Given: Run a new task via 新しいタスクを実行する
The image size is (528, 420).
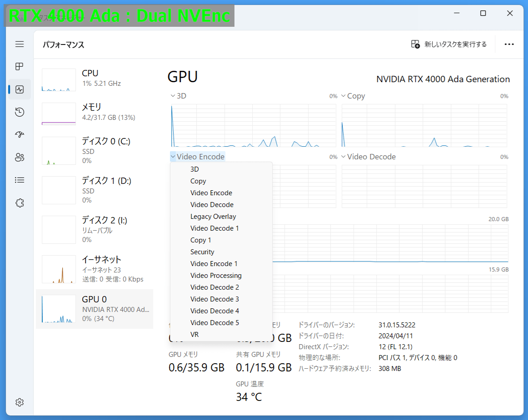Looking at the screenshot, I should (449, 44).
